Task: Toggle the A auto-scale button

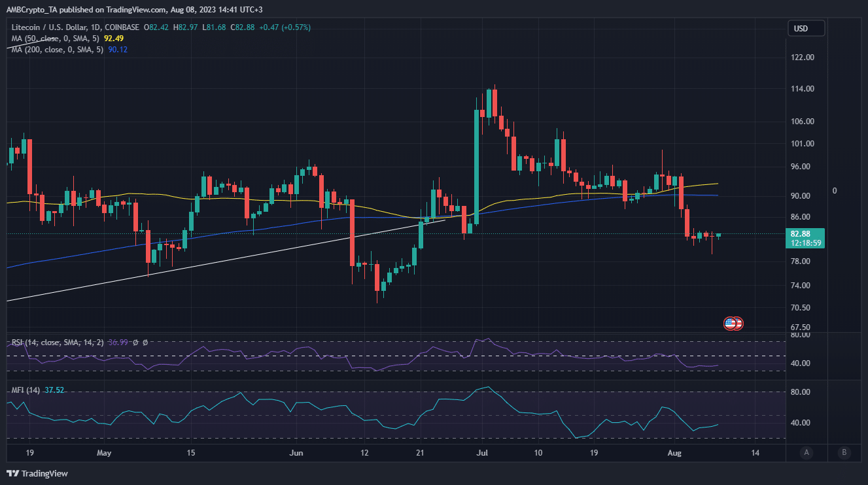Action: (x=807, y=452)
